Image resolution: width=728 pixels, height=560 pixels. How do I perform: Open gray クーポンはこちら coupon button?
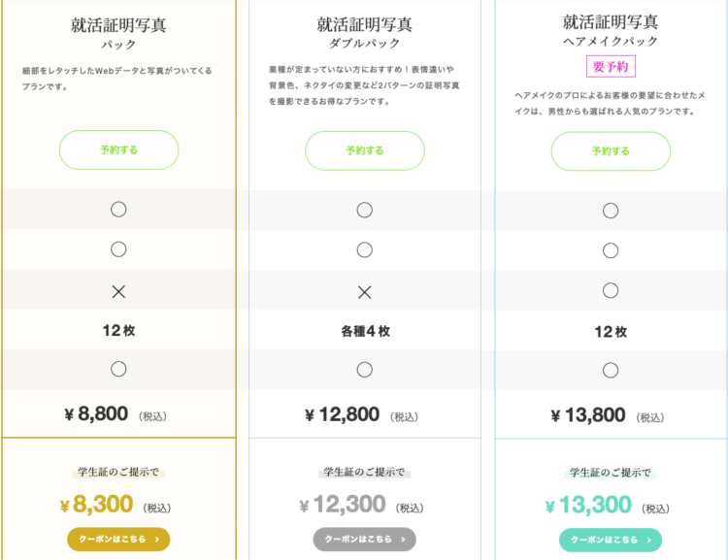(x=364, y=539)
